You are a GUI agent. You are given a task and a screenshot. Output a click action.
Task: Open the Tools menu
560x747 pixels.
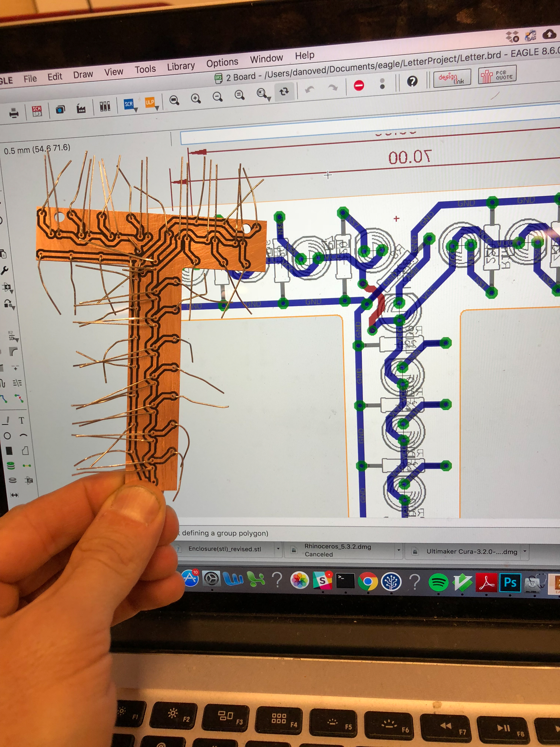click(x=145, y=69)
